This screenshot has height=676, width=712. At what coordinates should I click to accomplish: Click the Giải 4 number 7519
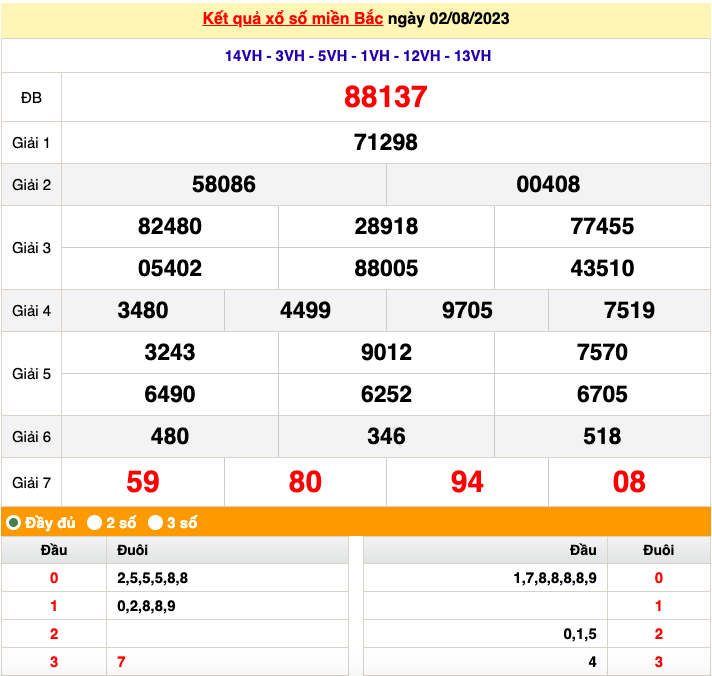click(x=629, y=310)
